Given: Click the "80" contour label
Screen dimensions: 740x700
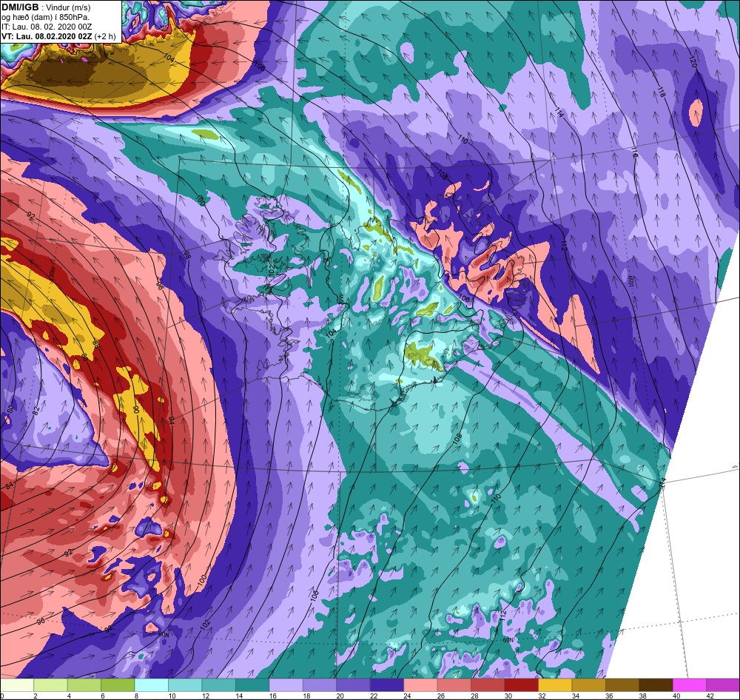Looking at the screenshot, I should click(x=10, y=408).
